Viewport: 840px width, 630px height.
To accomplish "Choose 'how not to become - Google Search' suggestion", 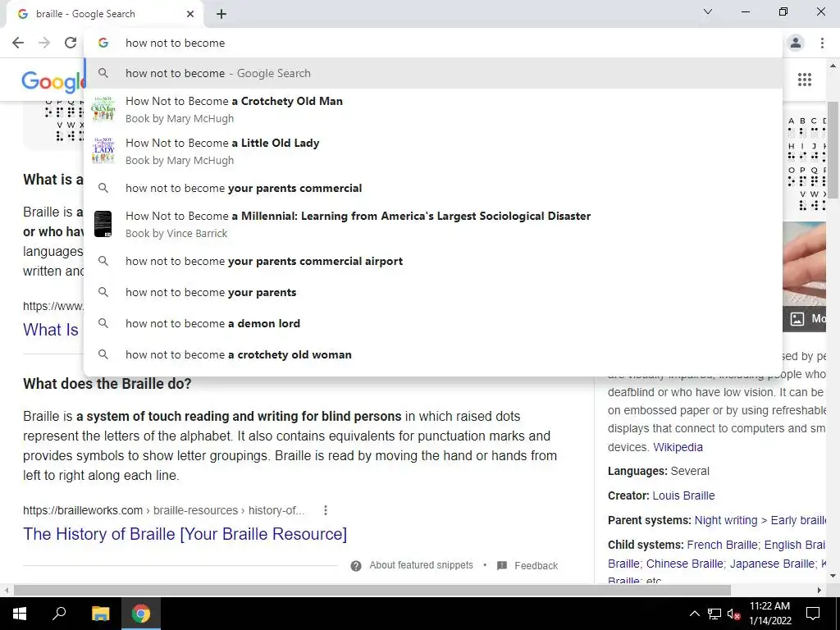I will (x=433, y=73).
